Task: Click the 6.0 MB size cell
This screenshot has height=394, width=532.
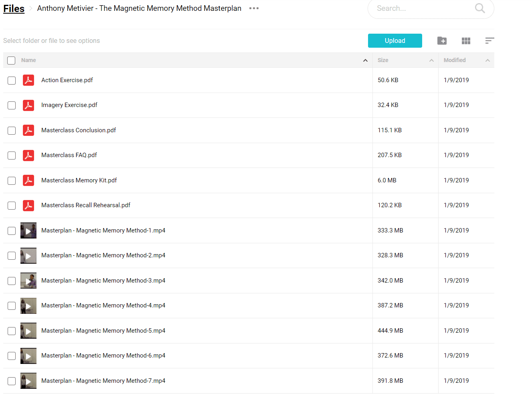Action: [387, 180]
